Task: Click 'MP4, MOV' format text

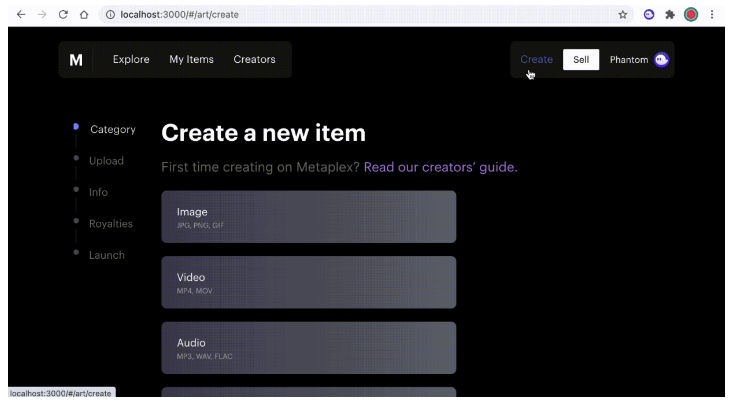Action: tap(195, 291)
